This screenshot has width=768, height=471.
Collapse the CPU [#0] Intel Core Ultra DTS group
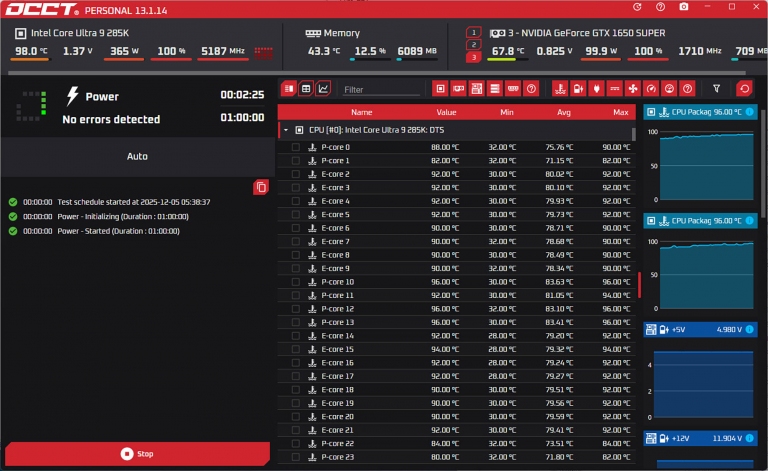(286, 130)
